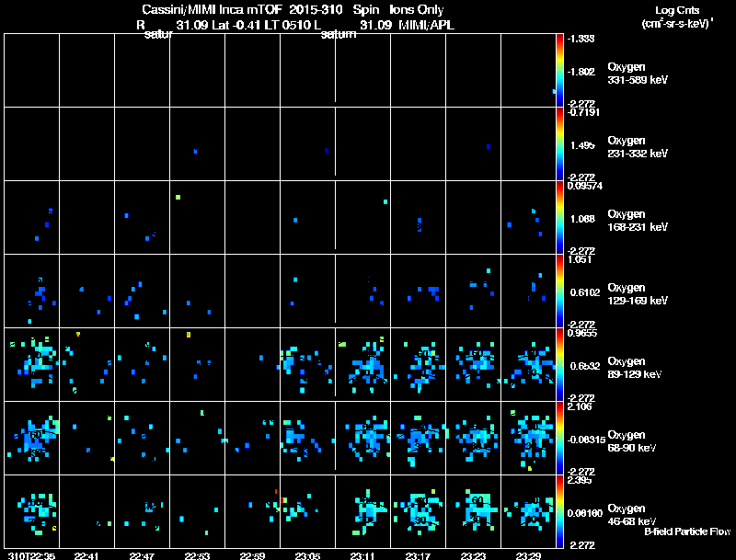Image resolution: width=736 pixels, height=560 pixels.
Task: Click the -0.08315 color scale value
Action: (586, 440)
